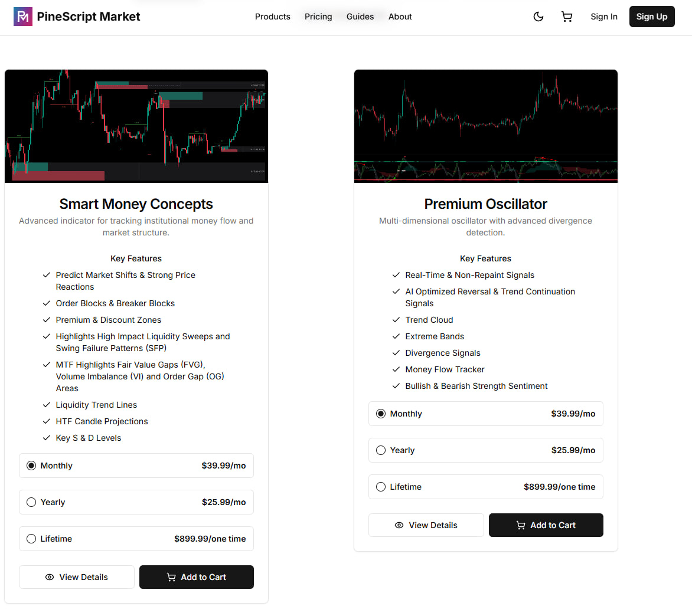
Task: Add Smart Money Concepts to cart
Action: tap(197, 577)
